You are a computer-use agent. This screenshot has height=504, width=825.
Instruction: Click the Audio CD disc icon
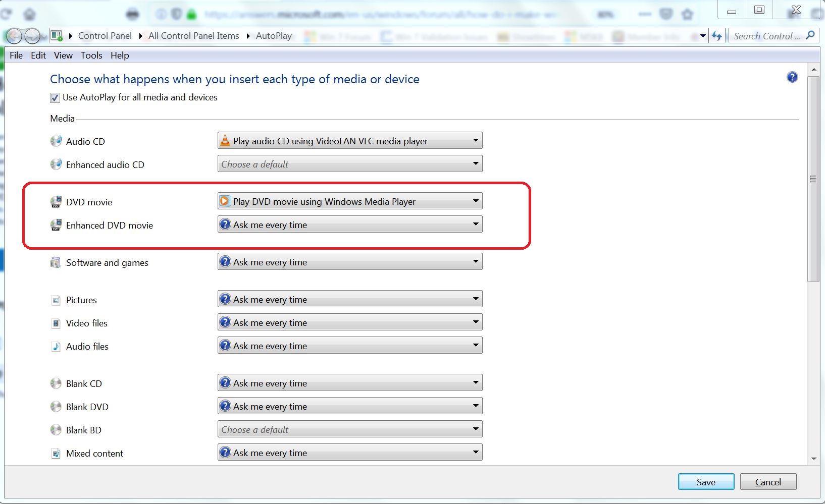(x=56, y=141)
